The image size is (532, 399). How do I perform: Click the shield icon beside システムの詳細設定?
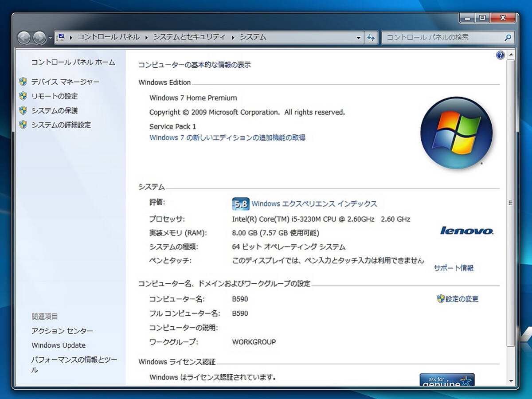[23, 125]
